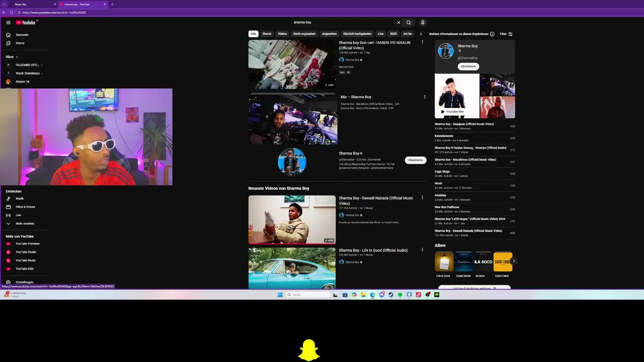The image size is (644, 362).
Task: Open options menu for Mix – Sharma Boy
Action: coord(425,97)
